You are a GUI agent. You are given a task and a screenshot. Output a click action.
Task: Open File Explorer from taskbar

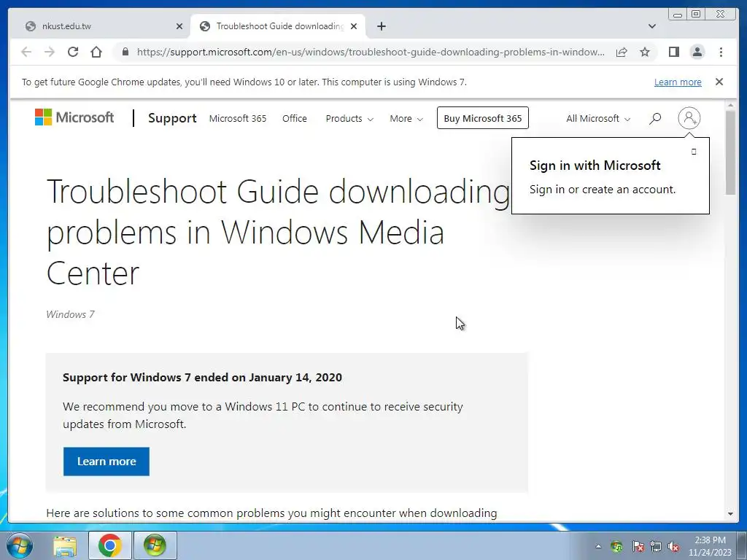click(x=65, y=545)
